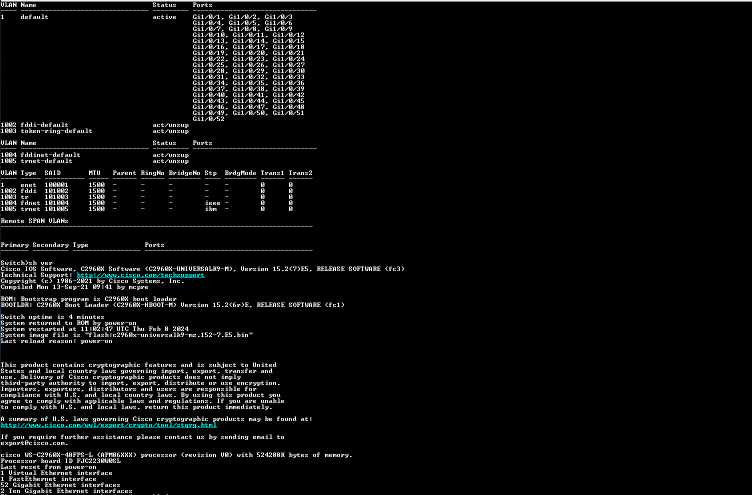Click port 'Gi1/0/48' in ports column
This screenshot has width=752, height=495.
click(x=288, y=107)
